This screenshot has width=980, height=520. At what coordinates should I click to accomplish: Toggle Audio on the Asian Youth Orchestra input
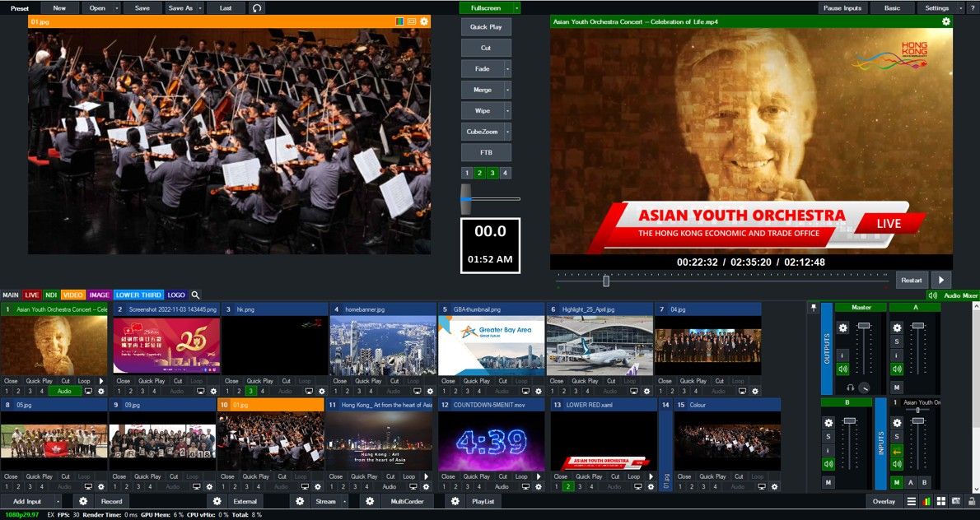tap(65, 392)
